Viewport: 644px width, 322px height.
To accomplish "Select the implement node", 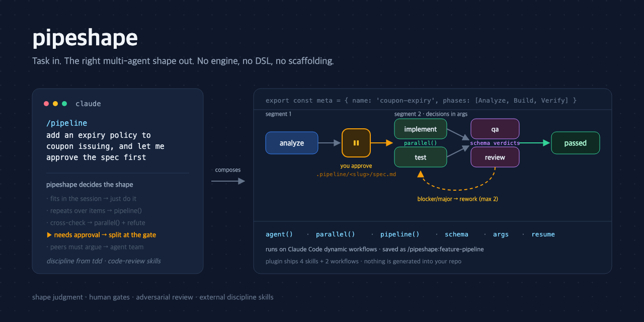I will click(421, 129).
